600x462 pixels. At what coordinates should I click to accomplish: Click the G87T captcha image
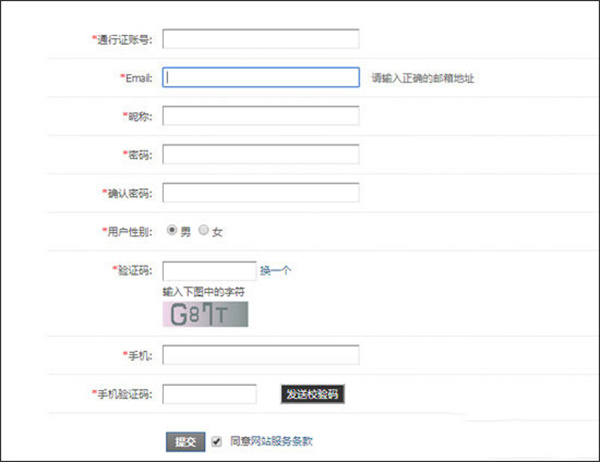coord(205,314)
